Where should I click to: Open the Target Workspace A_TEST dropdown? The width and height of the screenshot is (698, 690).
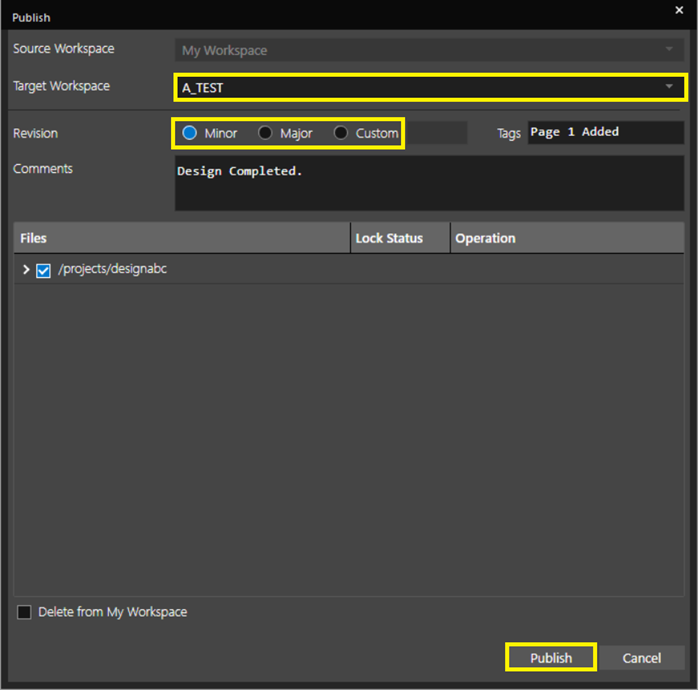430,87
